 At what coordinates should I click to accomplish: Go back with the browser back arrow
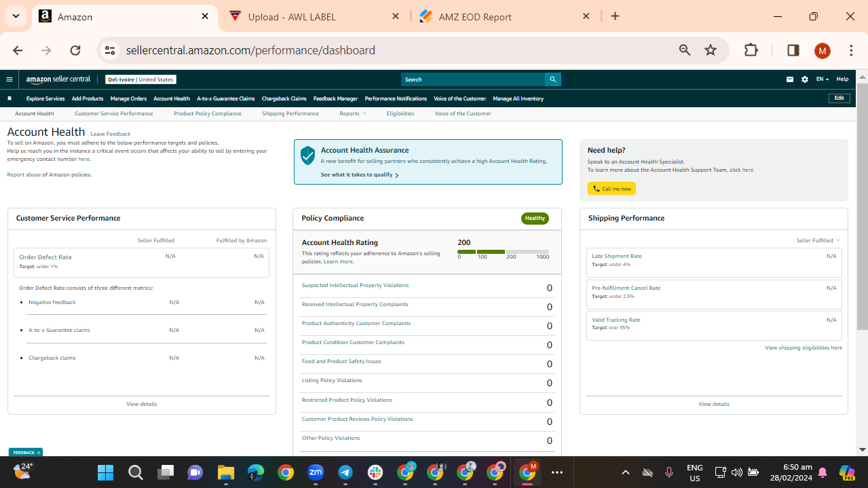(x=18, y=50)
